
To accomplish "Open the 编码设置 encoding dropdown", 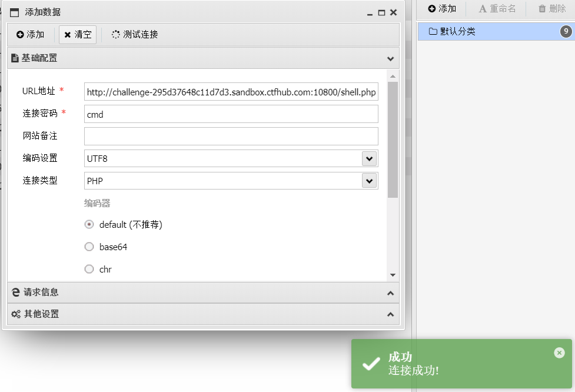I will coord(370,158).
